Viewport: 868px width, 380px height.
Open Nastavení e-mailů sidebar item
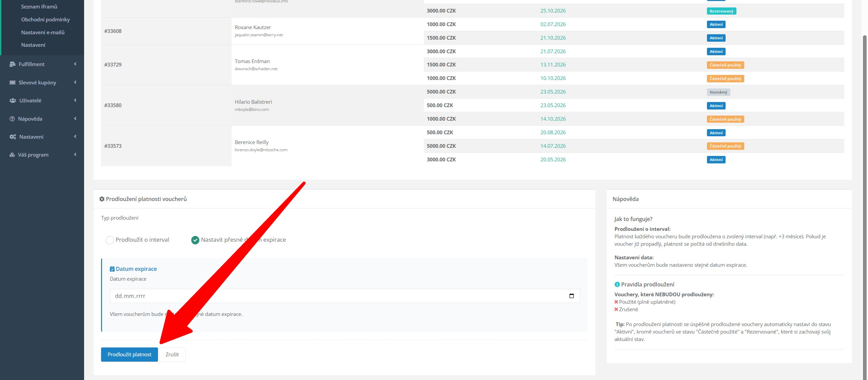tap(43, 33)
